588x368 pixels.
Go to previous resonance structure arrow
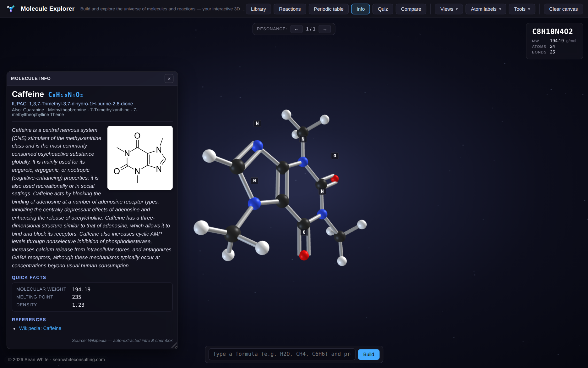(x=297, y=29)
